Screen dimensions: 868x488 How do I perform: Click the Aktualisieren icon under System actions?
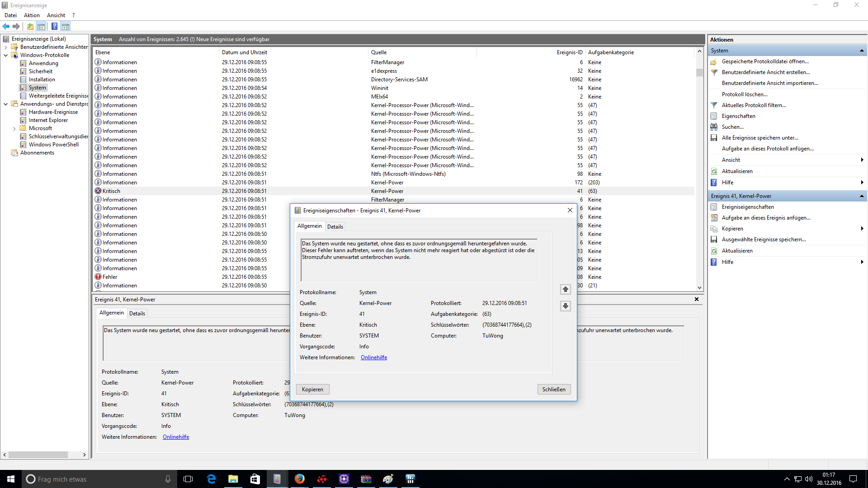click(x=714, y=171)
